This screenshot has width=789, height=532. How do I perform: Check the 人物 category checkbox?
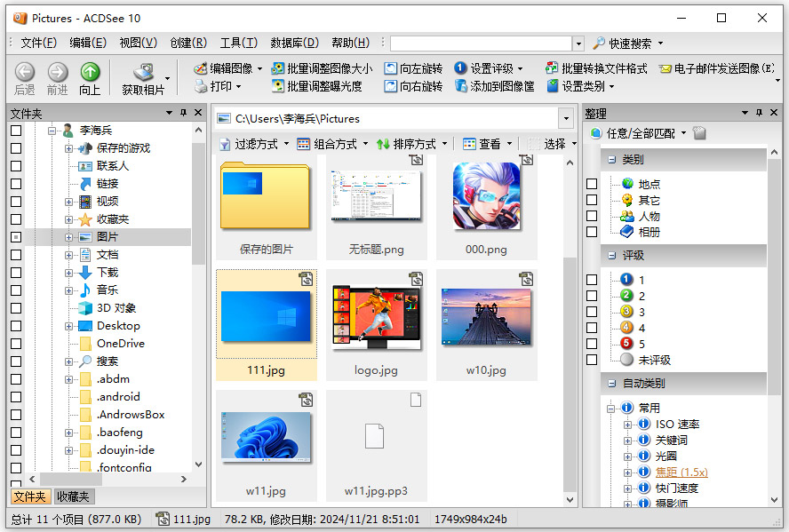coord(592,216)
